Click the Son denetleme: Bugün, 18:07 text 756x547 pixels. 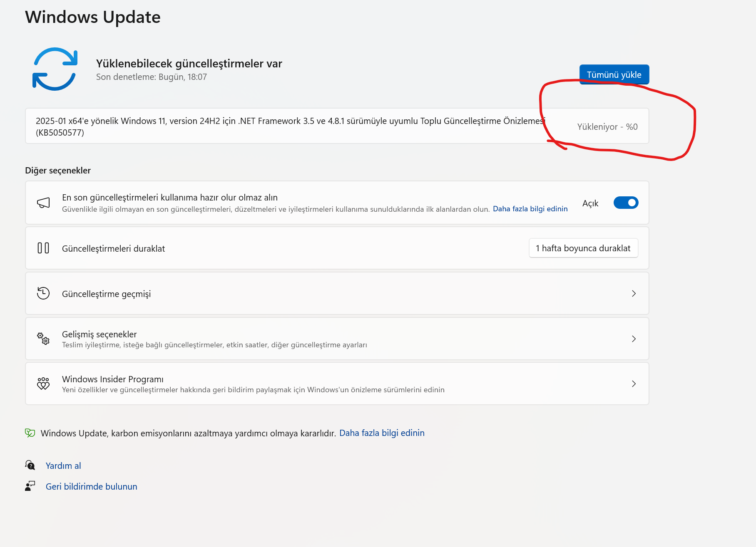click(x=152, y=77)
